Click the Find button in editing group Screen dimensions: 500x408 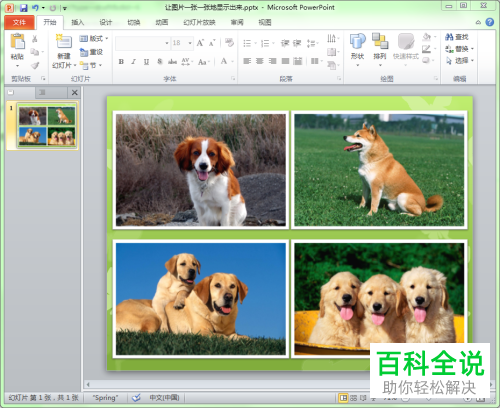(x=457, y=37)
